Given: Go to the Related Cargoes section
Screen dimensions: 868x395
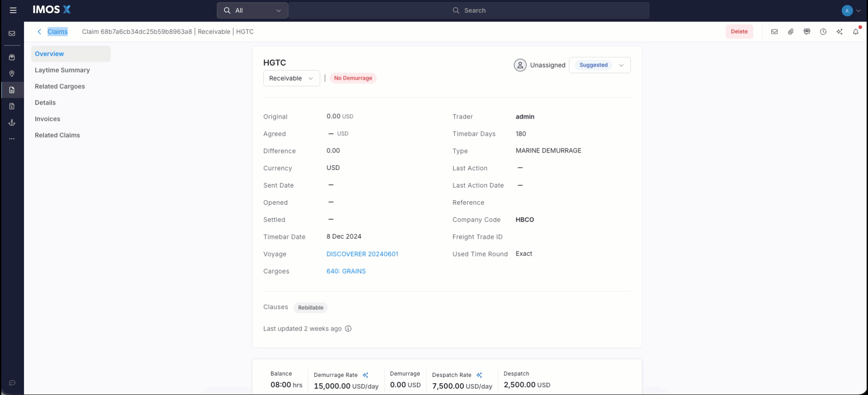Looking at the screenshot, I should [60, 87].
